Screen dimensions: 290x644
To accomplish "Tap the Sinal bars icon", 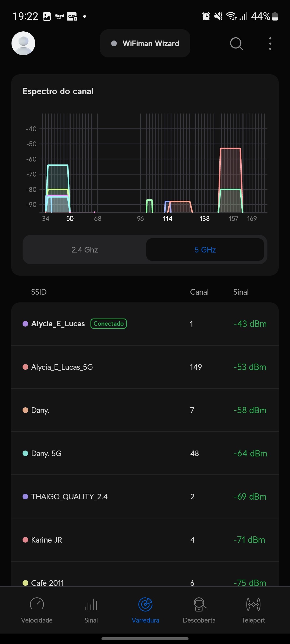I will (x=91, y=605).
